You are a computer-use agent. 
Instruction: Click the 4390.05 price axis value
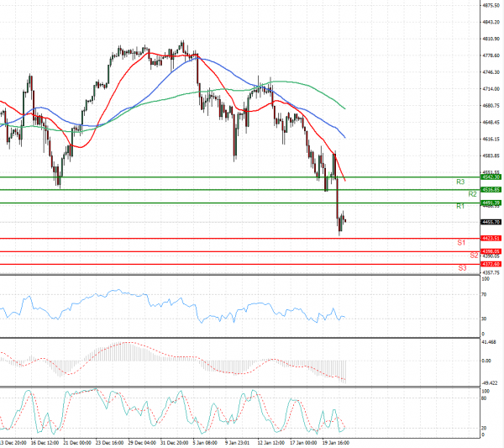(491, 256)
